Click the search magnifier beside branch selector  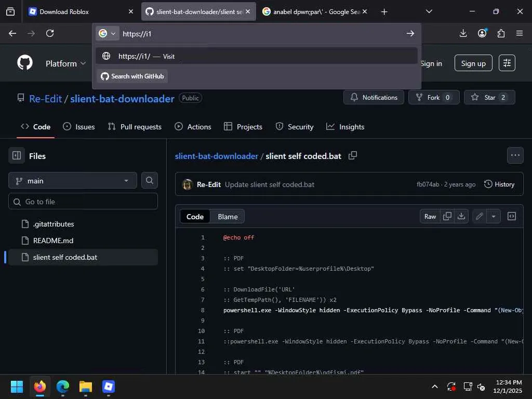[x=149, y=180]
